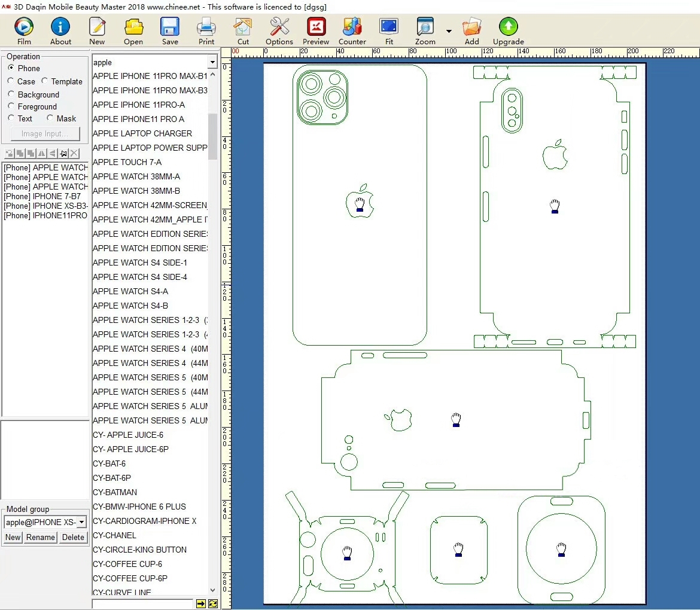Click the search field below model list

click(x=142, y=604)
